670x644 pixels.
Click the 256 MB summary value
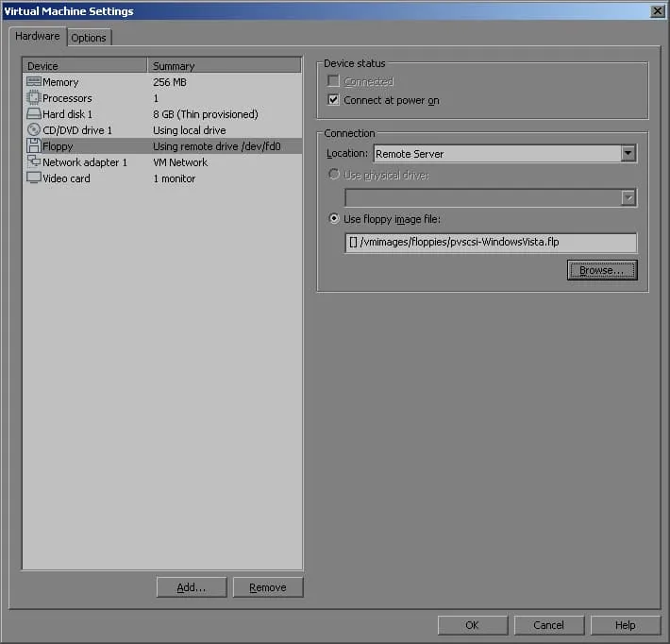(170, 82)
